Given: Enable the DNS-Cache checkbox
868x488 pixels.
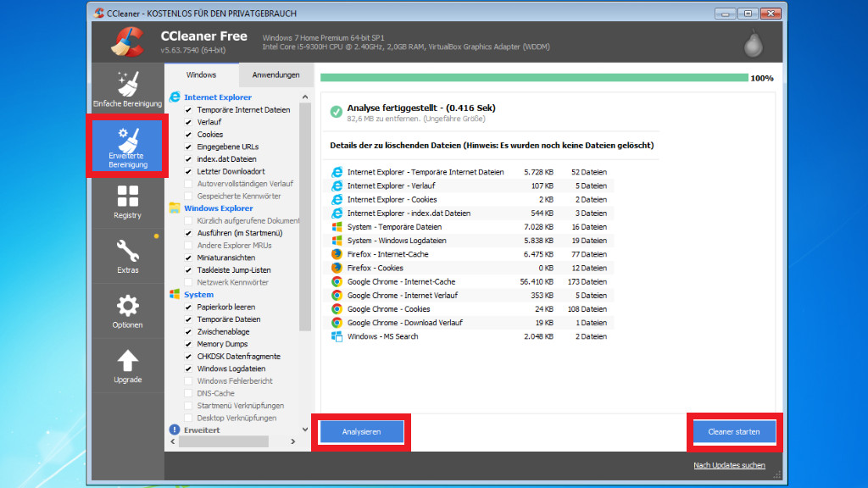Looking at the screenshot, I should (189, 394).
